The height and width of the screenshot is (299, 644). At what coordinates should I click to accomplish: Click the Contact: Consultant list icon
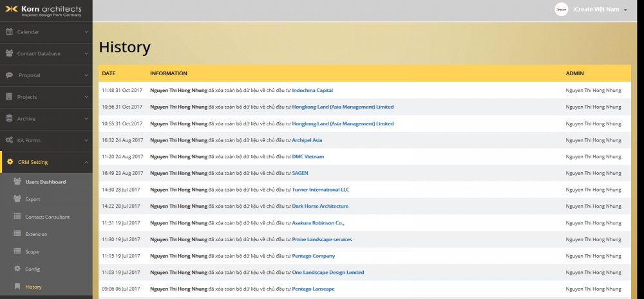click(x=17, y=216)
